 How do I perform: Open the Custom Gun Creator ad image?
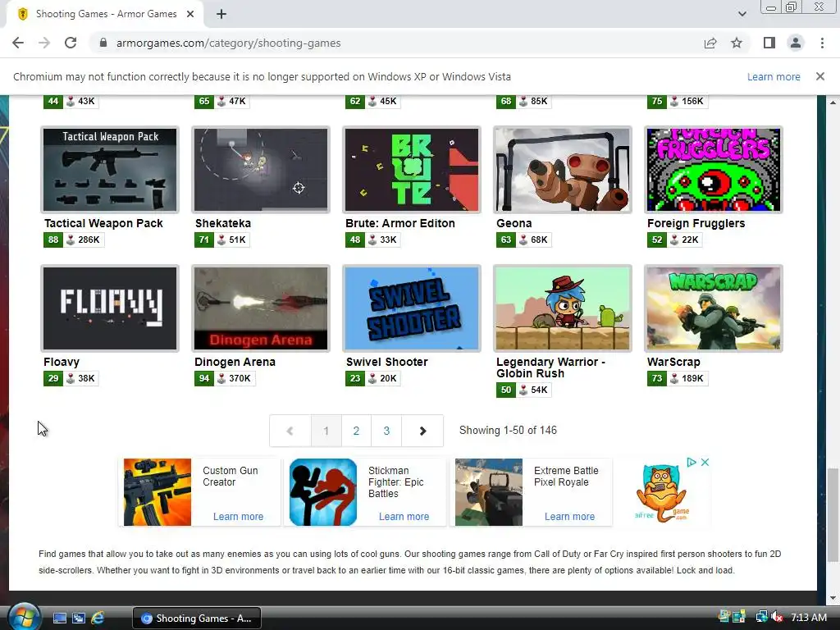pos(157,492)
